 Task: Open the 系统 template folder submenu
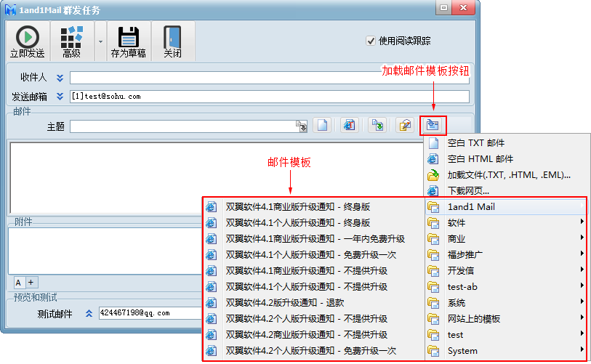pyautogui.click(x=506, y=303)
